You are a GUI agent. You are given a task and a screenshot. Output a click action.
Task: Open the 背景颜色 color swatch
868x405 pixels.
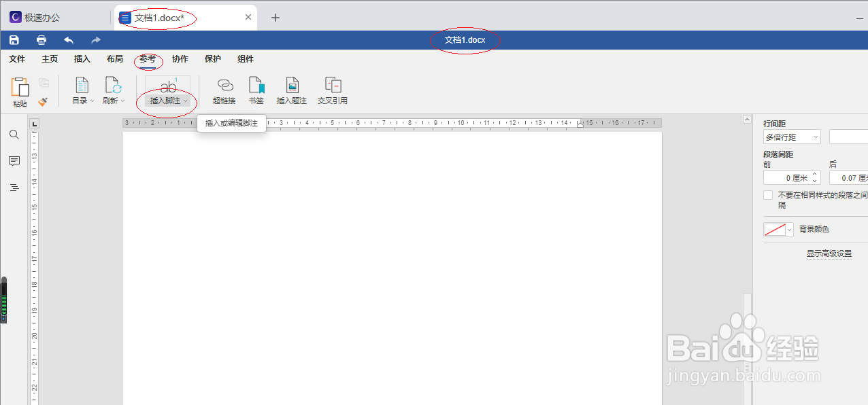click(775, 229)
